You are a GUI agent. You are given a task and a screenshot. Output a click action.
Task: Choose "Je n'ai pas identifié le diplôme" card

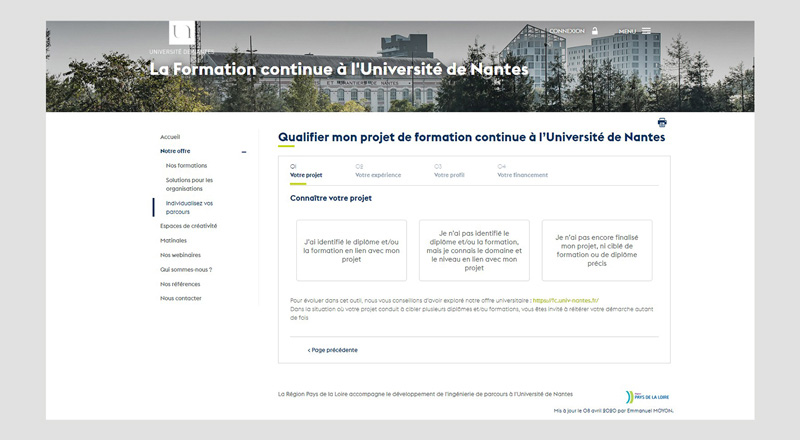[x=474, y=250]
